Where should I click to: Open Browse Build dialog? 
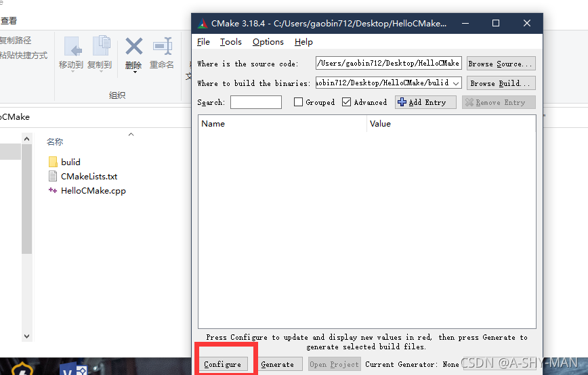(501, 83)
